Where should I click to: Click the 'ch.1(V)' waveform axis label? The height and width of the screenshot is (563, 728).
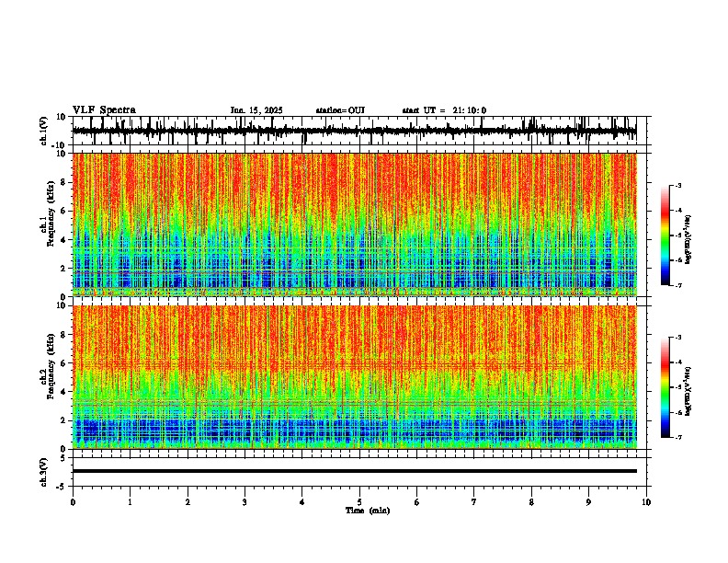coord(44,131)
